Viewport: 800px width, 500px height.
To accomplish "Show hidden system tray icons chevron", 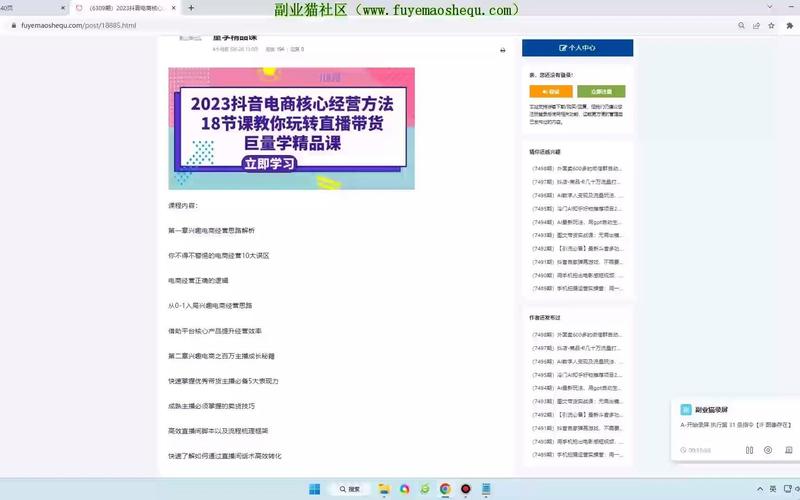I will [760, 489].
